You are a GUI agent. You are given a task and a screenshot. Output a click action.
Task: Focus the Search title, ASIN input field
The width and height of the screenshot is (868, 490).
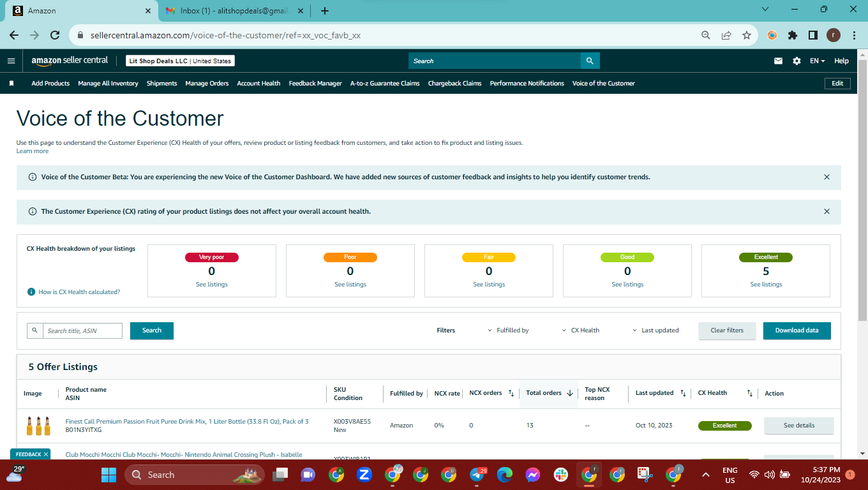click(82, 330)
